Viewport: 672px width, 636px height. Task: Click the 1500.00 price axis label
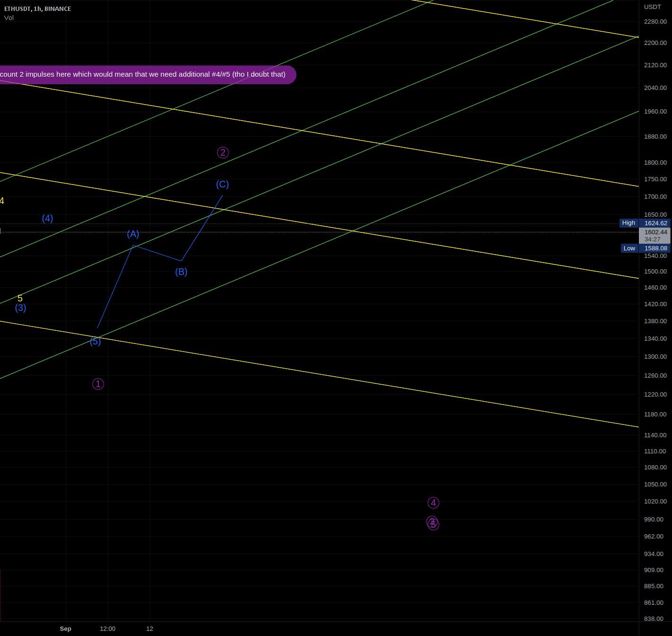click(655, 272)
